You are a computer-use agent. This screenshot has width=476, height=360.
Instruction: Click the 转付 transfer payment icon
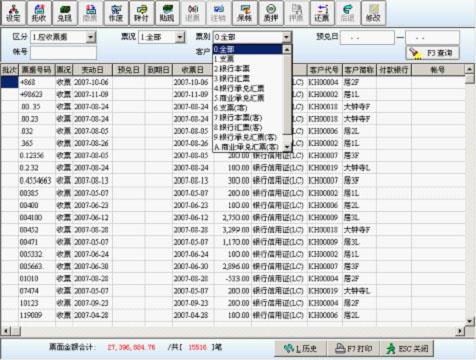141,13
